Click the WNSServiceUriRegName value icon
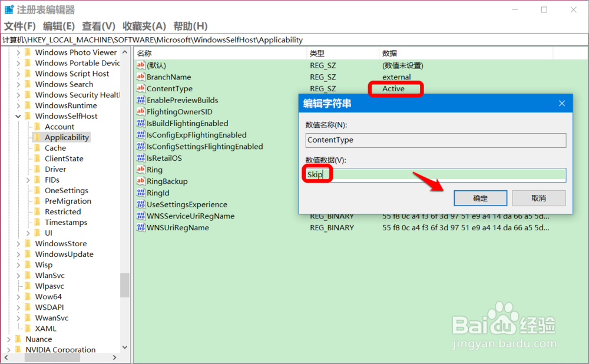 (141, 216)
